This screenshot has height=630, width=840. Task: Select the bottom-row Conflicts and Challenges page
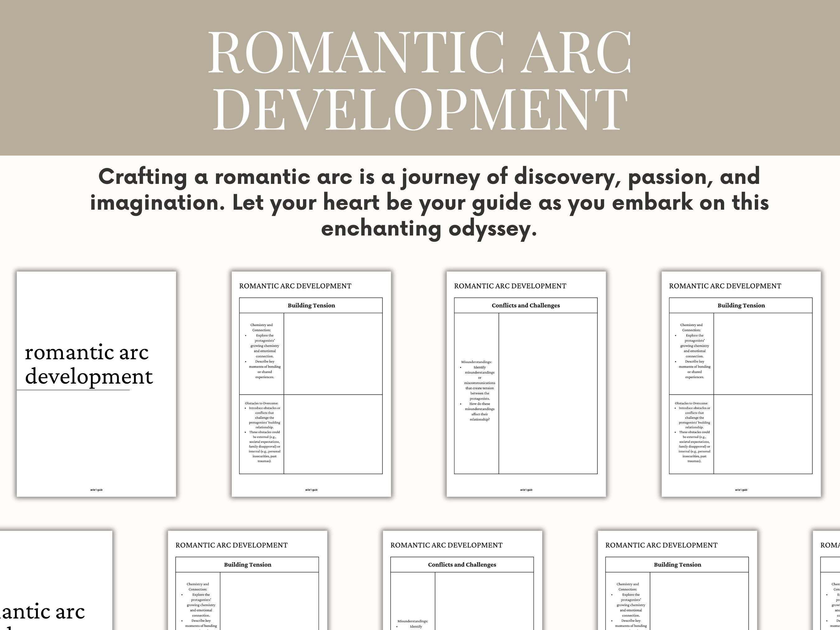point(462,580)
